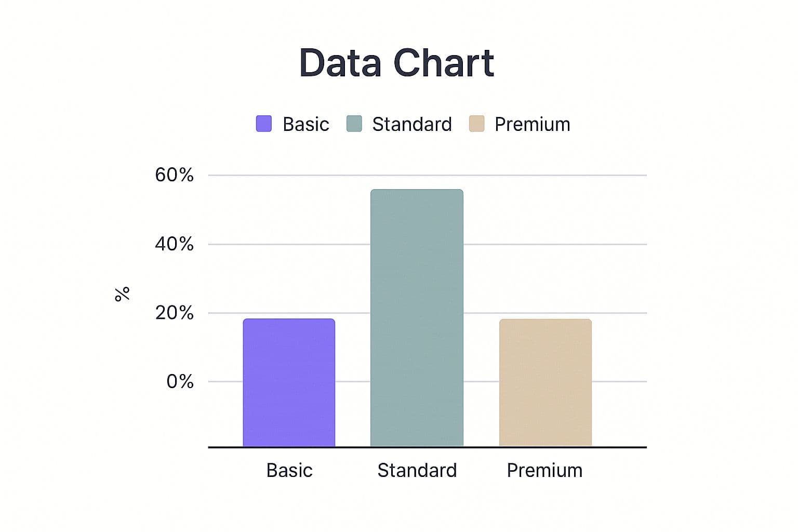Toggle the Premium series via legend text
This screenshot has height=532, width=798.
click(532, 124)
